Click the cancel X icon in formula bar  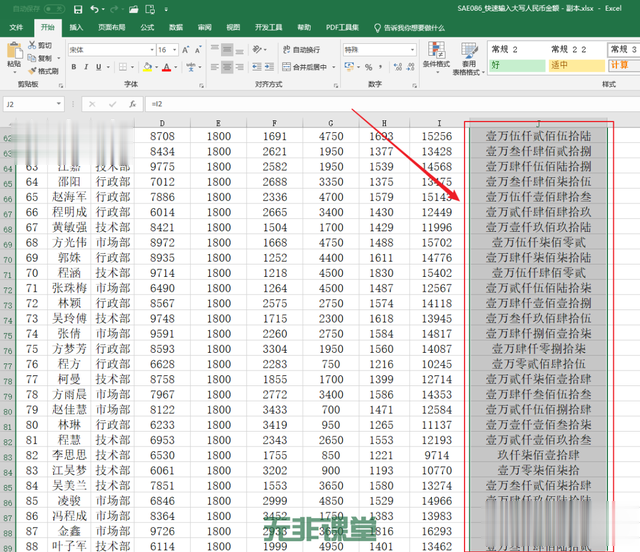92,104
